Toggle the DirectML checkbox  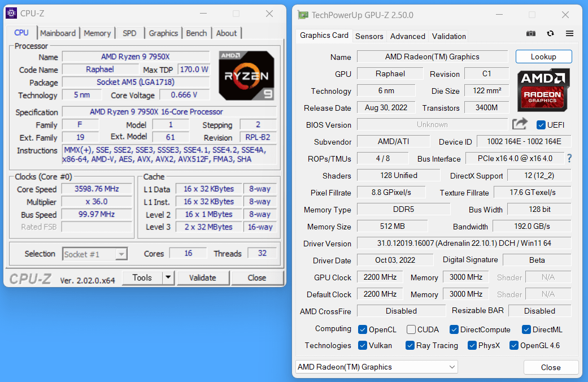(x=526, y=329)
